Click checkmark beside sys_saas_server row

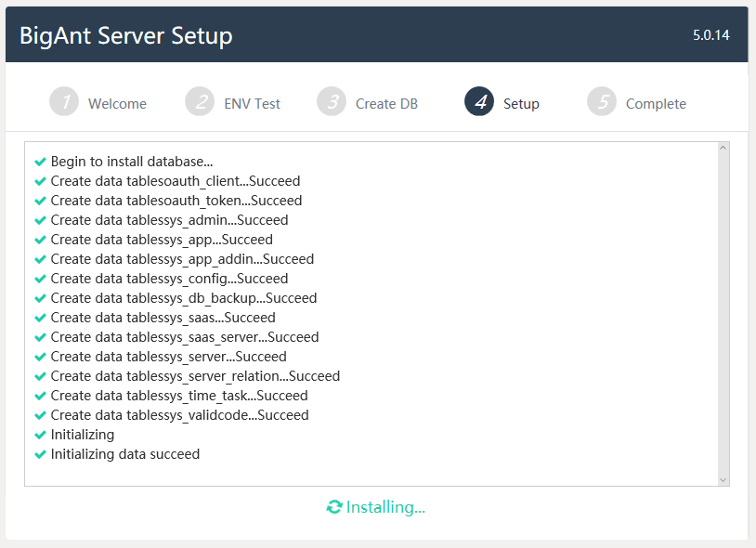coord(41,337)
